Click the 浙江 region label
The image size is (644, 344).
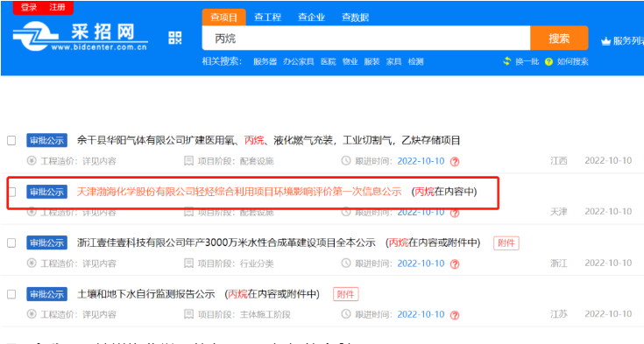click(x=559, y=263)
